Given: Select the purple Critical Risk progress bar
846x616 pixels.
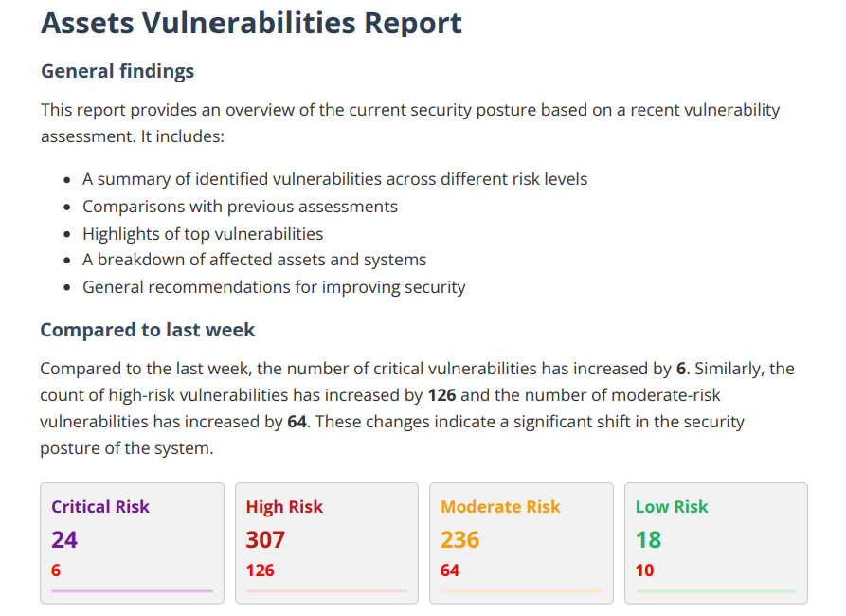Looking at the screenshot, I should pyautogui.click(x=133, y=591).
